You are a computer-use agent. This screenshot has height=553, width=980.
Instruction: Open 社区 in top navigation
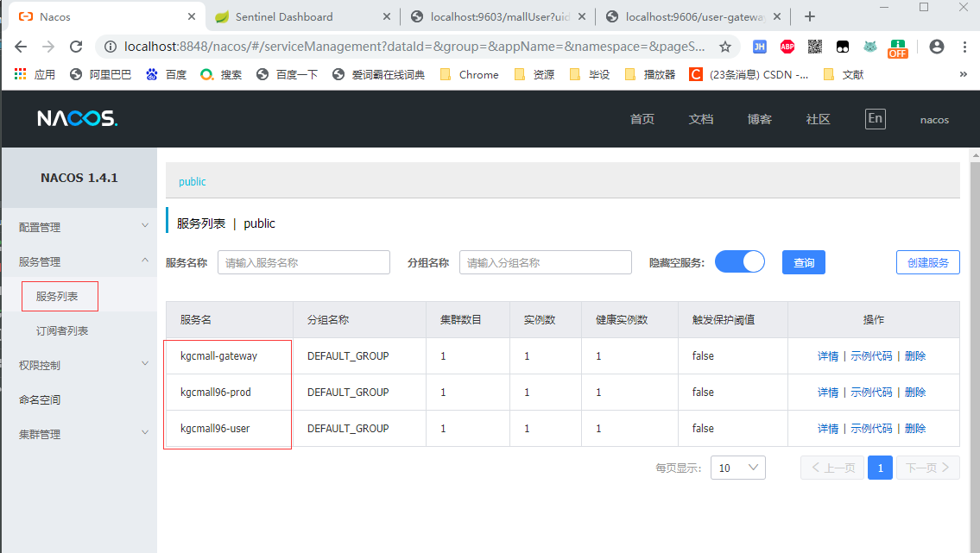click(x=819, y=119)
